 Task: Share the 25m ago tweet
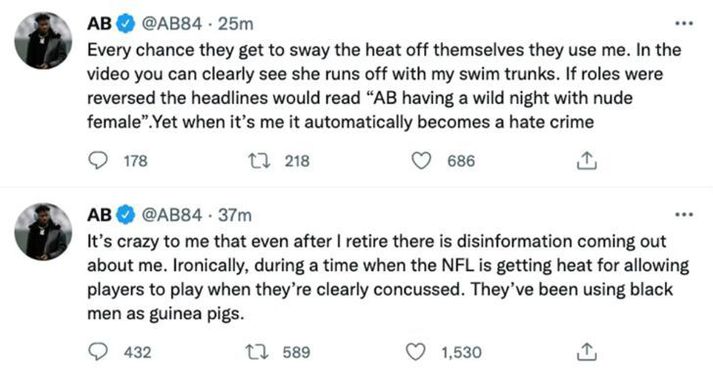tap(587, 161)
